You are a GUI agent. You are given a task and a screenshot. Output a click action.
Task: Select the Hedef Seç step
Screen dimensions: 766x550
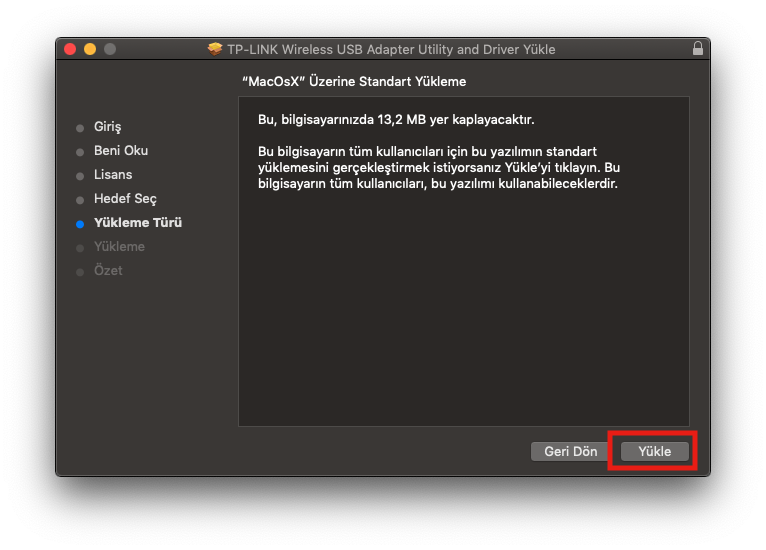click(x=125, y=199)
